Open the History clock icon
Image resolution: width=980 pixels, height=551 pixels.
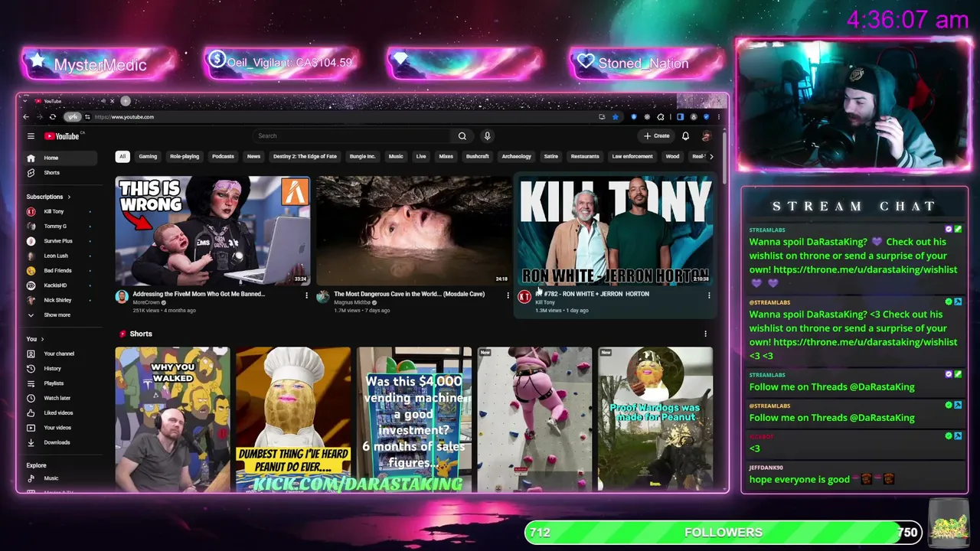coord(31,369)
